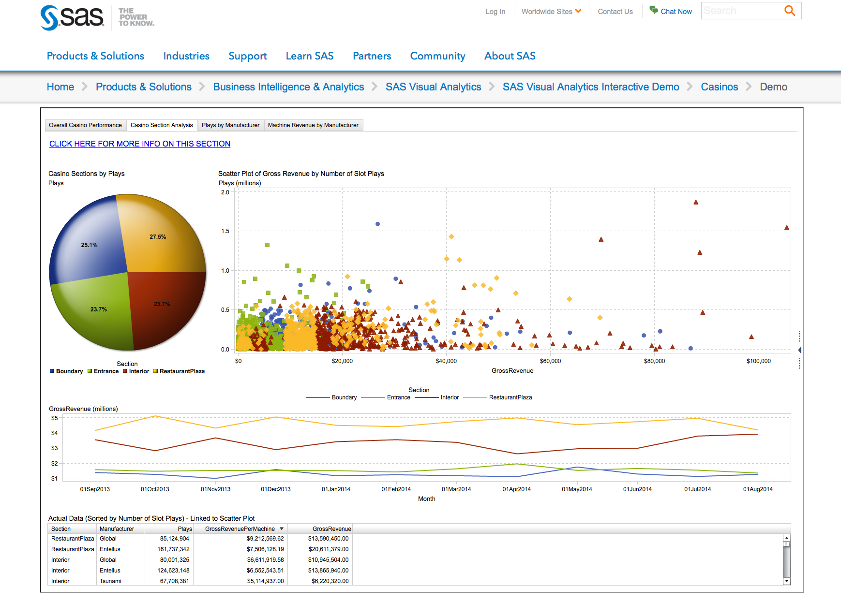Click the Chat Now speech bubble icon

[654, 10]
